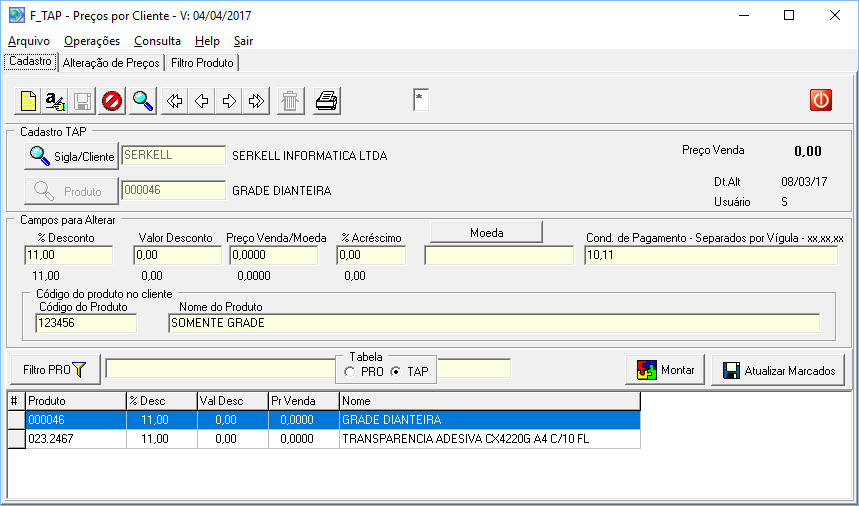Select the PRO radio option

(363, 372)
